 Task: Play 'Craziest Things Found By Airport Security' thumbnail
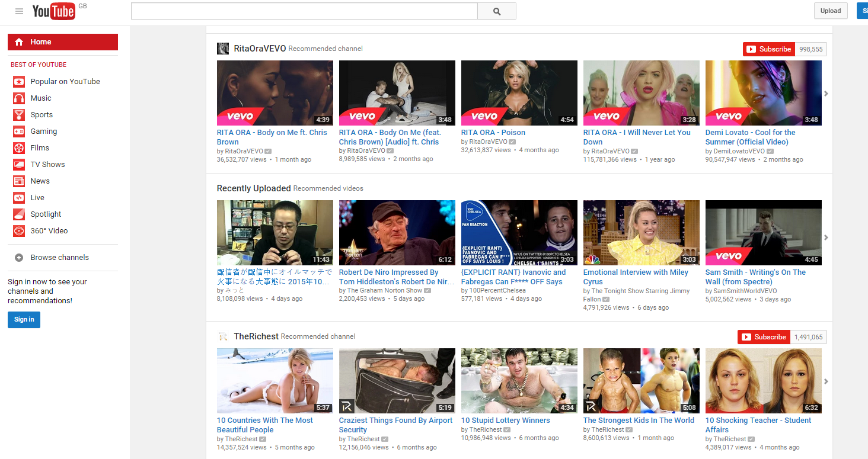click(x=397, y=381)
